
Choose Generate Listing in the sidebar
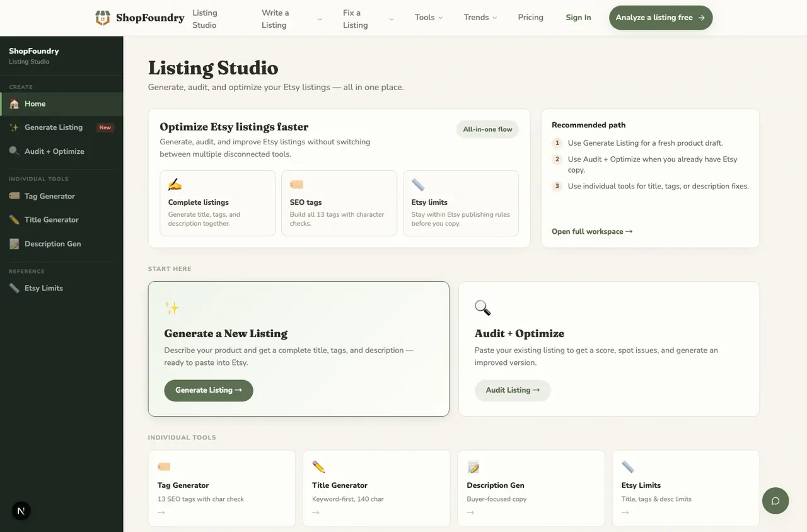pos(62,127)
